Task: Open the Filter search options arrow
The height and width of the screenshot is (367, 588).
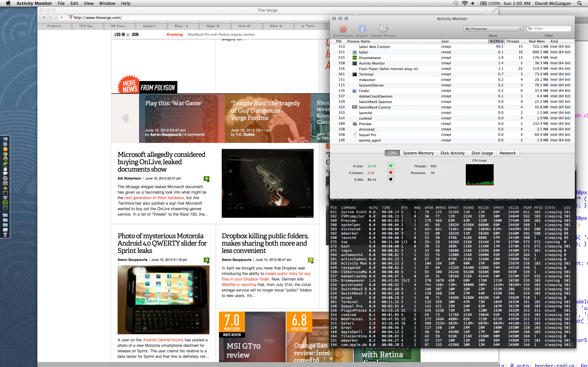Action: point(530,28)
